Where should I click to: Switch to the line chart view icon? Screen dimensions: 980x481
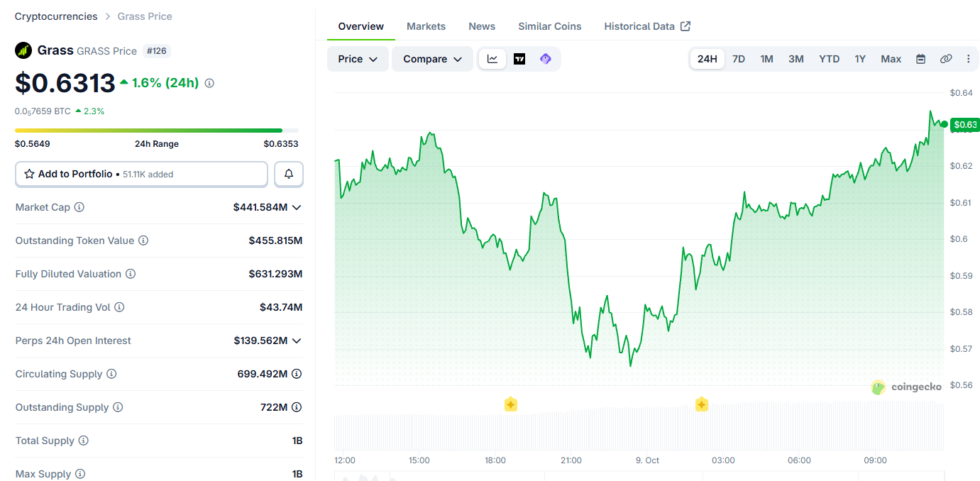pos(492,59)
